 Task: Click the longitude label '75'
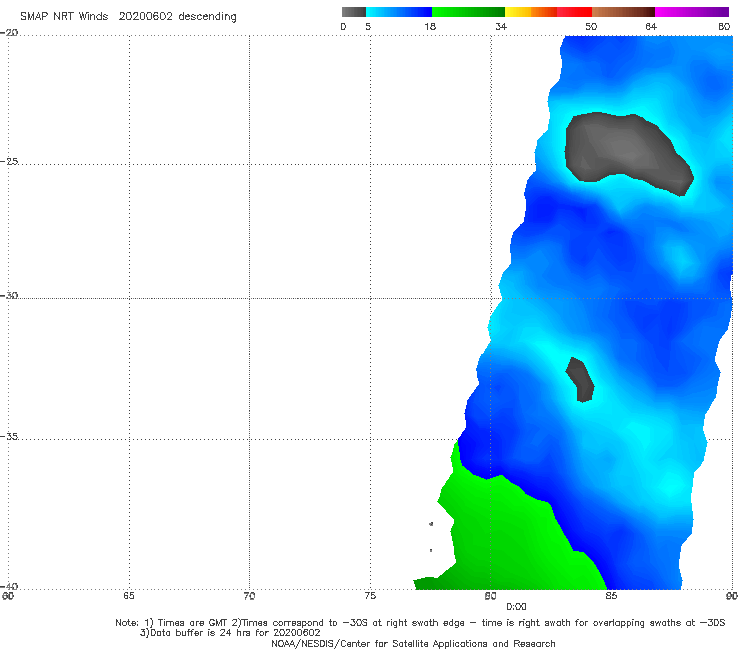[x=370, y=596]
